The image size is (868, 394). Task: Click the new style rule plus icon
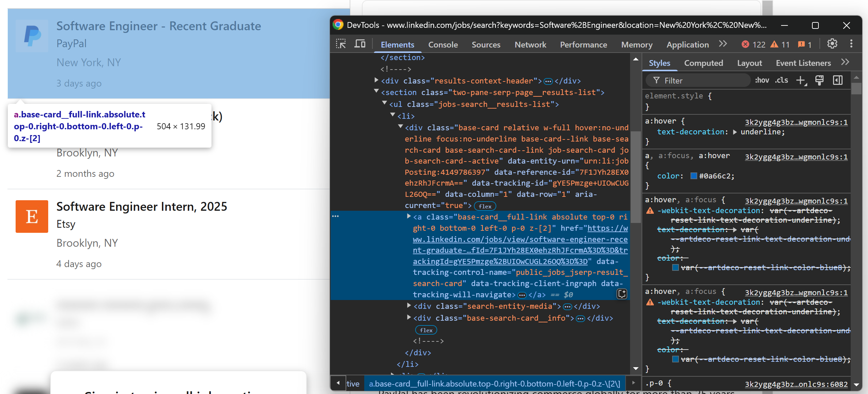pos(801,80)
